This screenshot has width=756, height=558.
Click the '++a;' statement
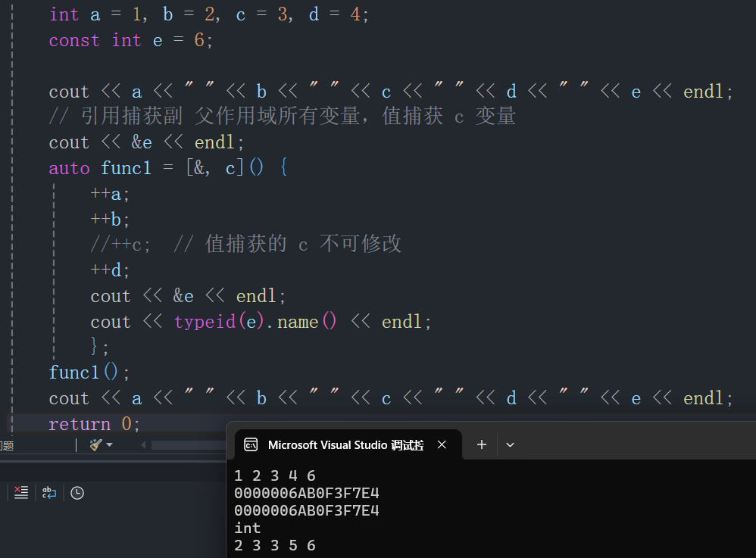(111, 194)
